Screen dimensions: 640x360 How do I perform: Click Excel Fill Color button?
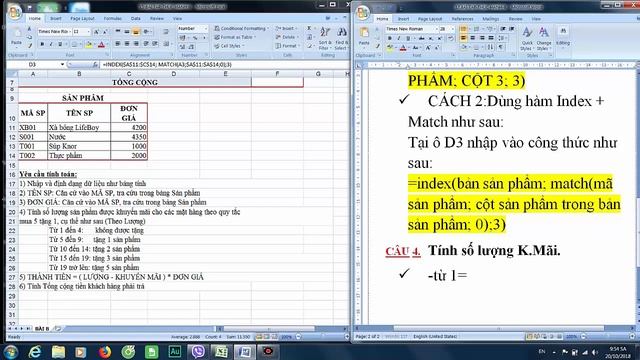pyautogui.click(x=88, y=44)
